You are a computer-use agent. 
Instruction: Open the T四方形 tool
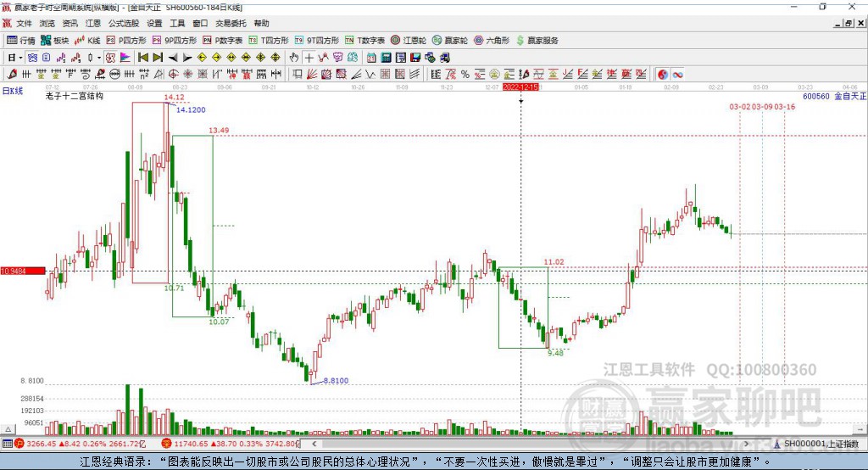(x=269, y=41)
